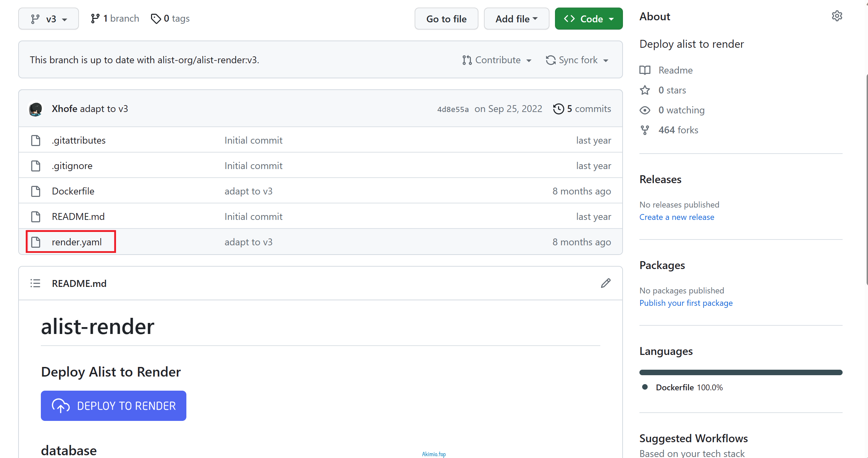Click the file icon beside render.yaml
868x458 pixels.
pyautogui.click(x=36, y=242)
